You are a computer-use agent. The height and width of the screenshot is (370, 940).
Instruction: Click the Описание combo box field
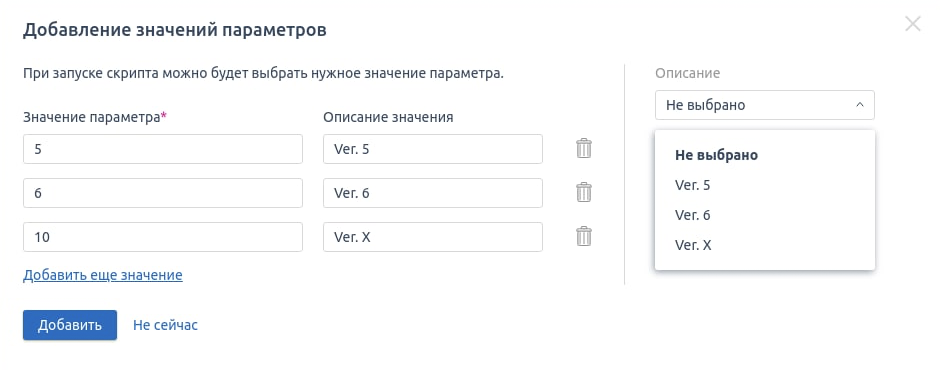(764, 105)
